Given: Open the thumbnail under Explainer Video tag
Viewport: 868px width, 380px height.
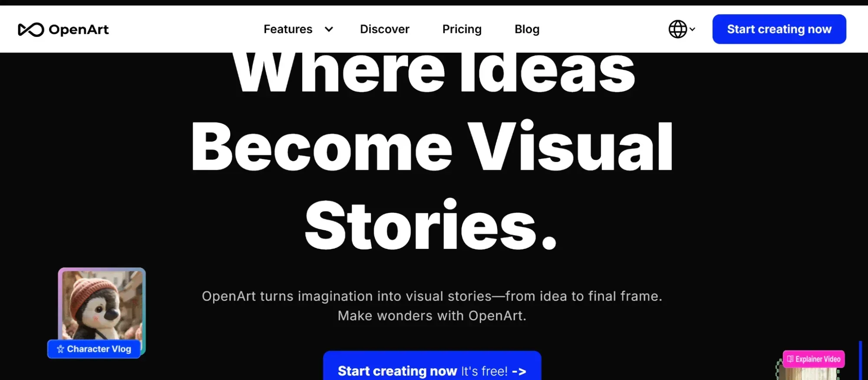Looking at the screenshot, I should click(x=809, y=373).
